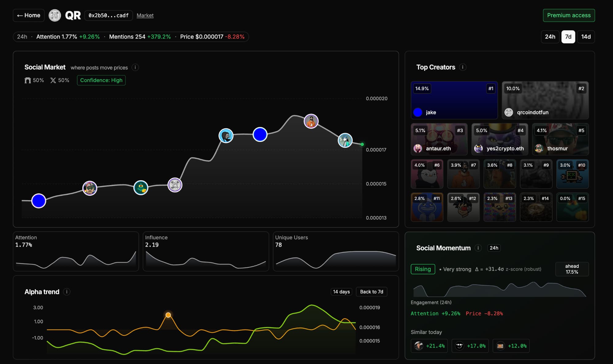Click QR code avatar marker on chart
Viewport: 613px width, 364px height.
pyautogui.click(x=175, y=185)
